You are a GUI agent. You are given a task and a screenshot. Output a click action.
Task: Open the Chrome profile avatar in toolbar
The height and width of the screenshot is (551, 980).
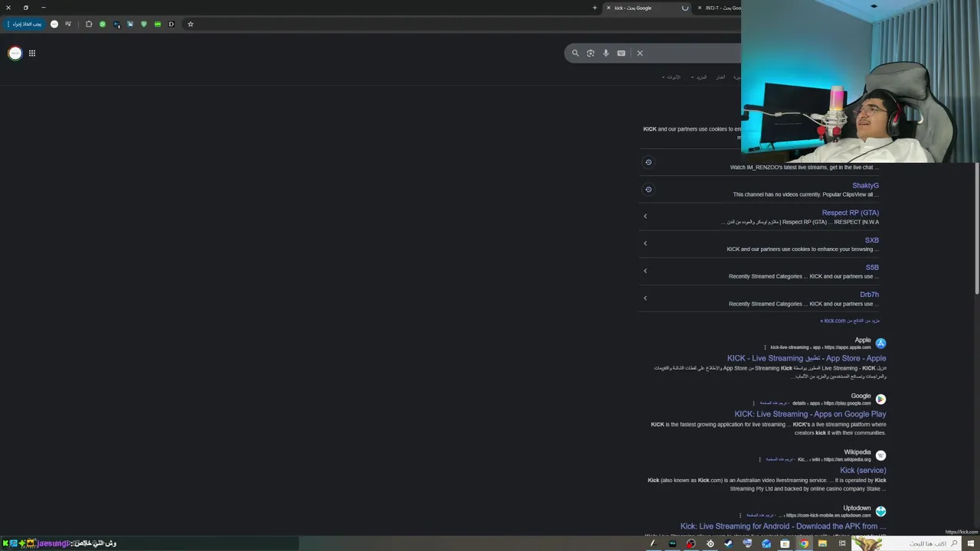[54, 24]
